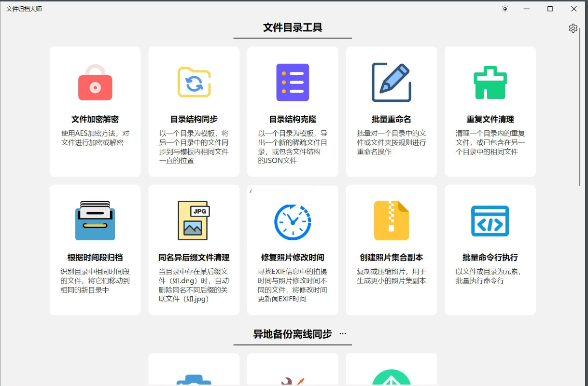Click description 识别目录中相同时间段的文件
The width and height of the screenshot is (588, 386).
tap(95, 281)
